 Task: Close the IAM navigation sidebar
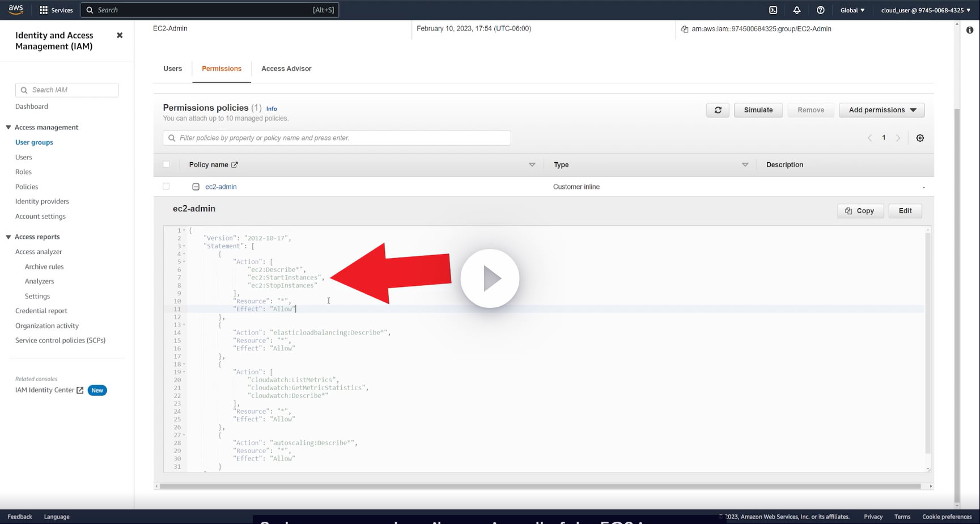coord(120,35)
